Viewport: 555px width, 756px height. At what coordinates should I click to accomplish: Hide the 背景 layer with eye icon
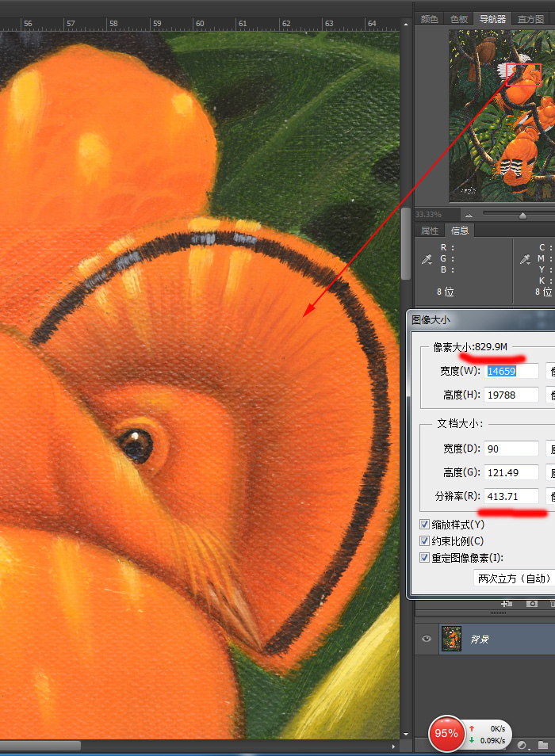(427, 639)
